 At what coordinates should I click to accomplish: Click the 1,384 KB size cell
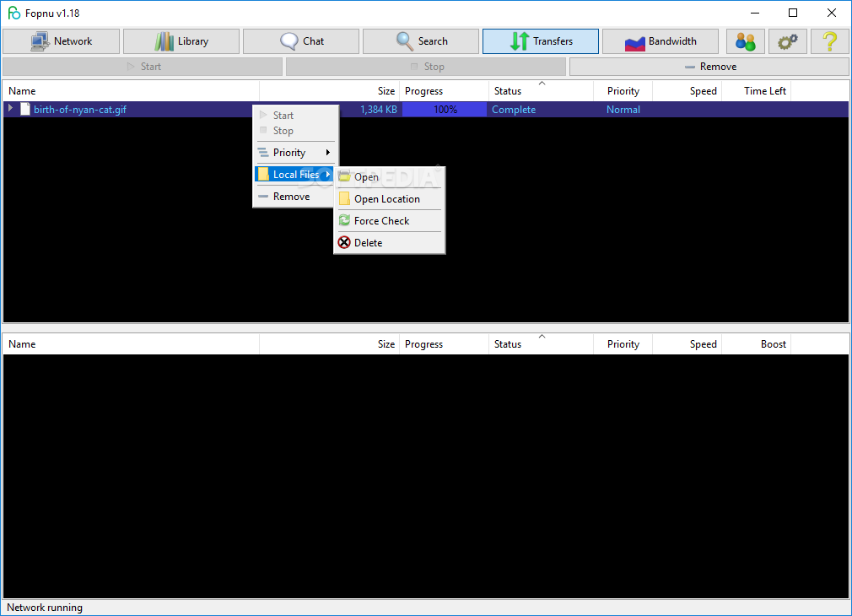point(378,110)
